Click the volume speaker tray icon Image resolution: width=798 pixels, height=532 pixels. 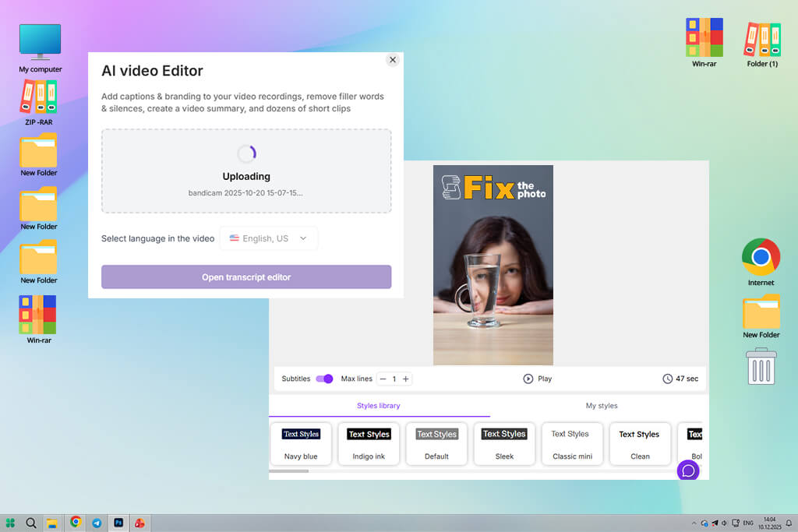pos(724,523)
